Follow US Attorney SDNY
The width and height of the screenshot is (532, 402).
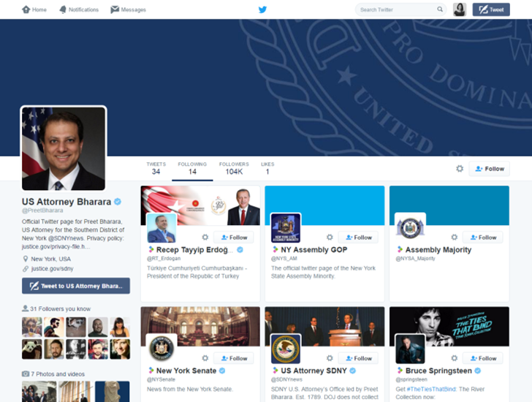[x=358, y=358]
